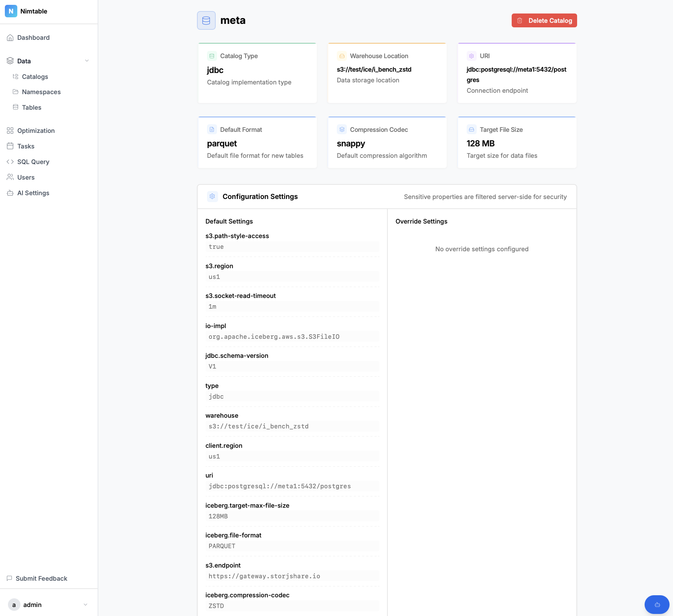Open the admin user dropdown menu
The width and height of the screenshot is (673, 616).
click(86, 605)
